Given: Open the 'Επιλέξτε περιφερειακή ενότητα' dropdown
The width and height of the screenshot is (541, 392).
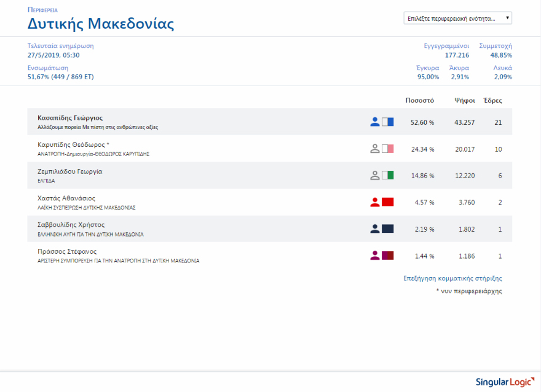Looking at the screenshot, I should tap(458, 18).
